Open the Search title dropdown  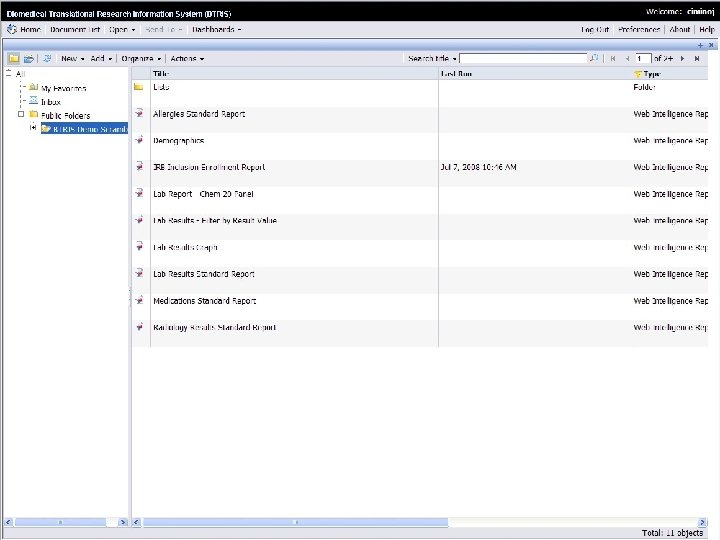(432, 58)
